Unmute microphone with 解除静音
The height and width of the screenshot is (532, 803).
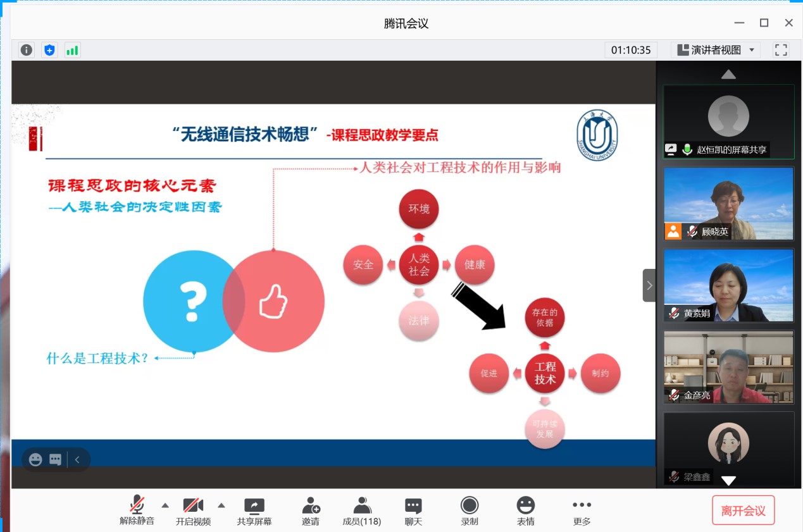pos(137,511)
